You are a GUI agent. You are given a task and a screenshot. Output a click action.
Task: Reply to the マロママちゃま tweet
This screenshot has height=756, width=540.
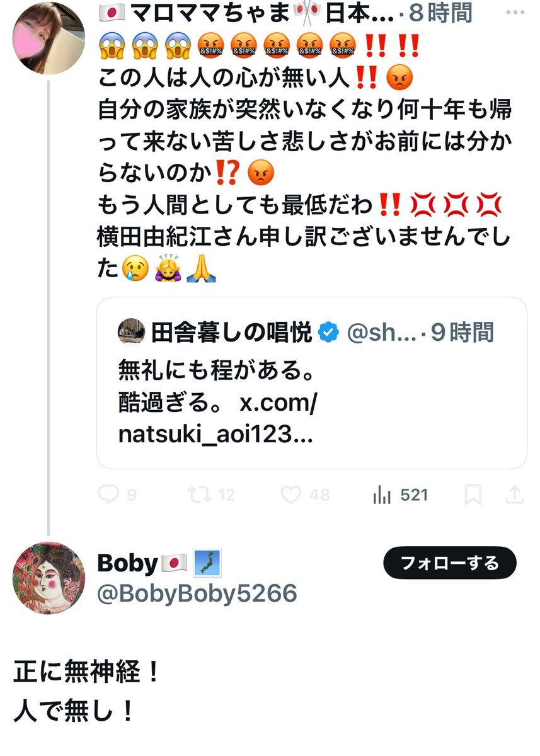pyautogui.click(x=110, y=495)
